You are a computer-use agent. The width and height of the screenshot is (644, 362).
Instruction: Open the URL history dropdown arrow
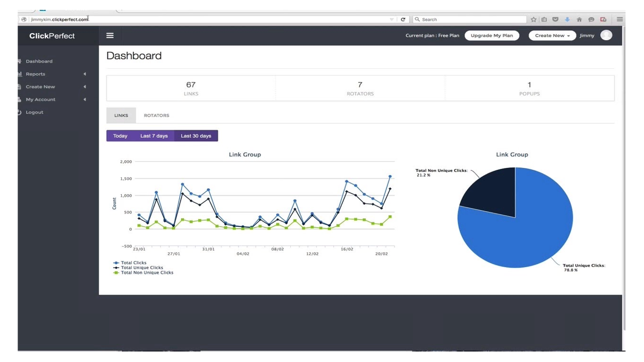coord(392,20)
